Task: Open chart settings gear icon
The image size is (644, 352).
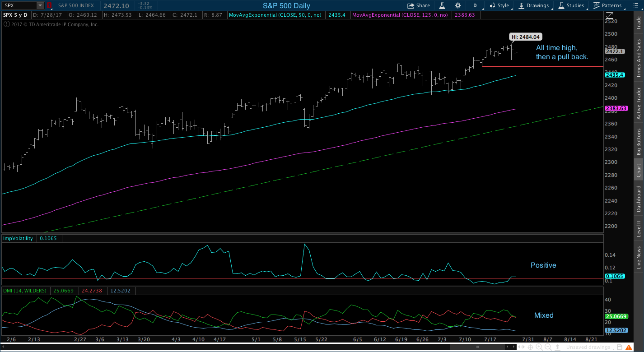Action: (458, 5)
